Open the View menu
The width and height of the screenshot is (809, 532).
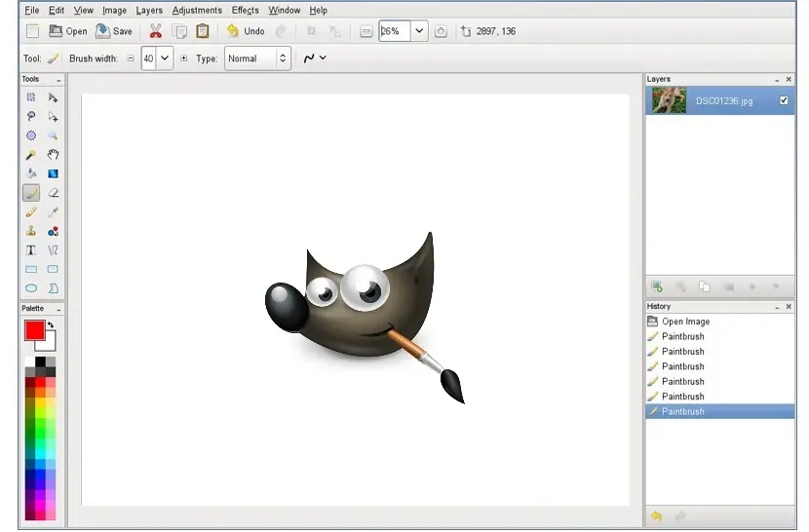tap(83, 11)
